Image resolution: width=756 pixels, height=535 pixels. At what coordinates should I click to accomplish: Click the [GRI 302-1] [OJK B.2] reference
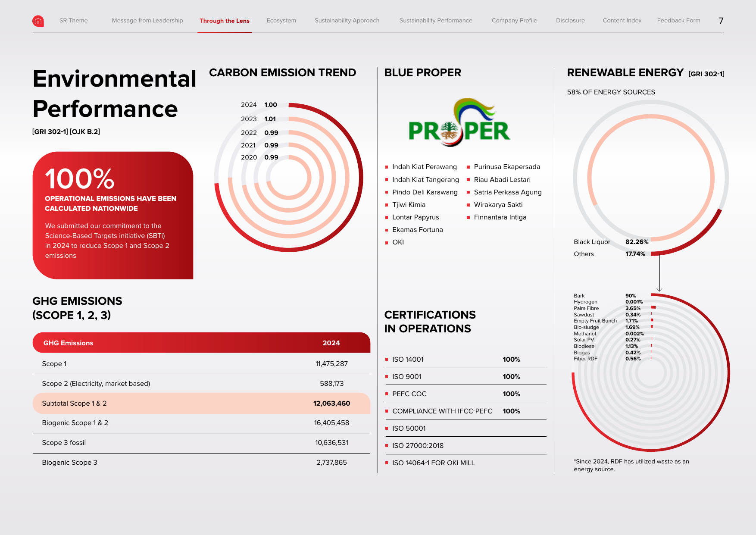66,132
